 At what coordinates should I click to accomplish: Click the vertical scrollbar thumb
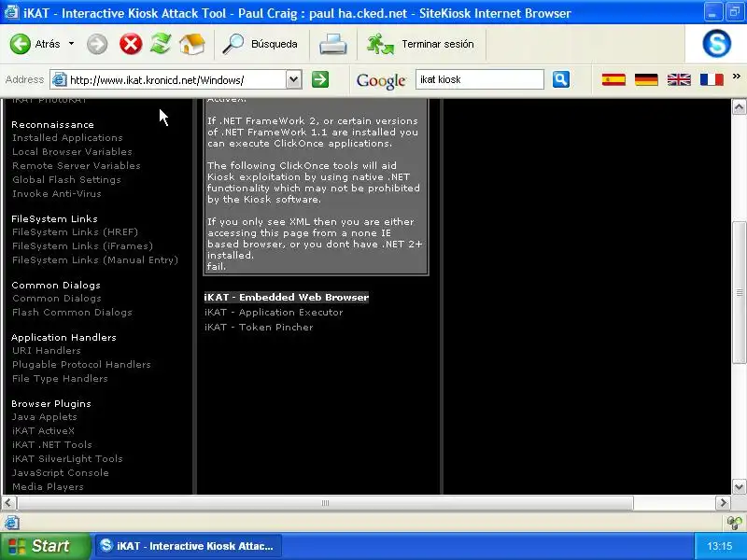[x=739, y=293]
